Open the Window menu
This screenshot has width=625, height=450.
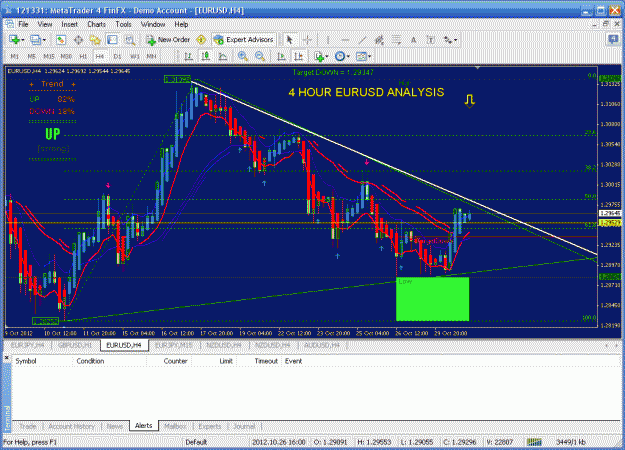click(x=153, y=24)
